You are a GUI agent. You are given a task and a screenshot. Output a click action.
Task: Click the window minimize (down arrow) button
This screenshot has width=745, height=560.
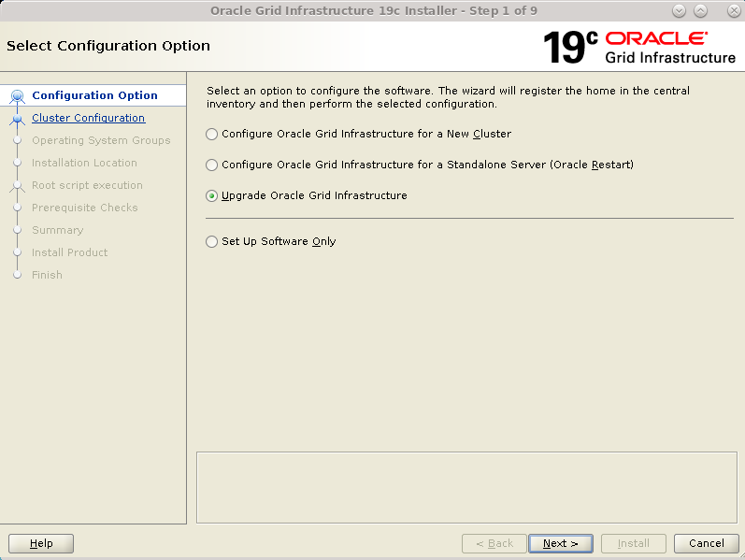(x=679, y=10)
